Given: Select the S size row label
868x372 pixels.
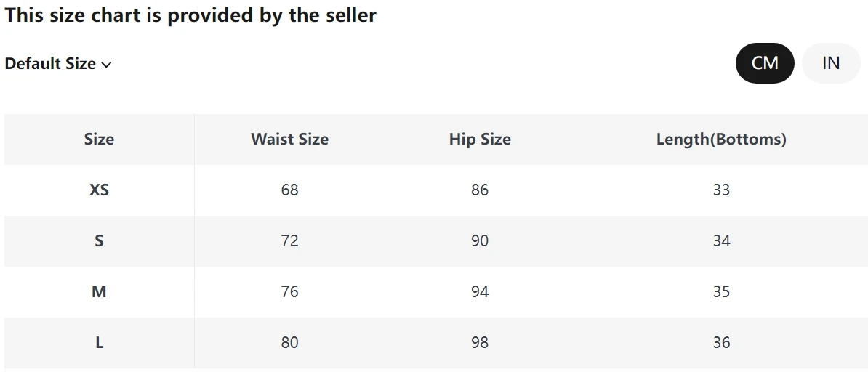Looking at the screenshot, I should point(99,240).
